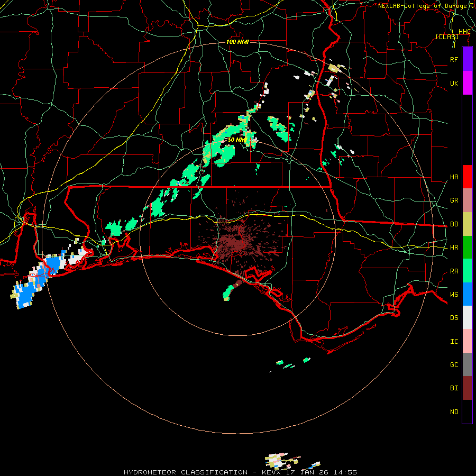Image resolution: width=476 pixels, height=476 pixels.
Task: Click the UK legend label
Action: coord(454,83)
